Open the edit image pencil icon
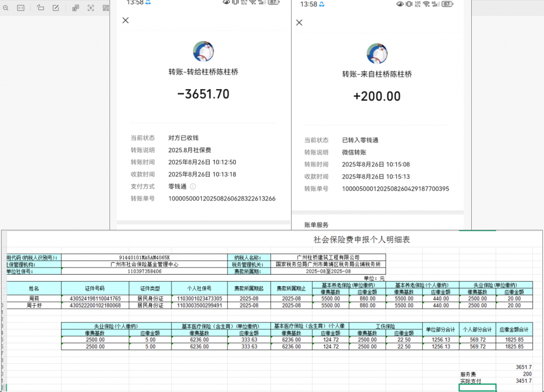The width and height of the screenshot is (544, 392). 56,8
